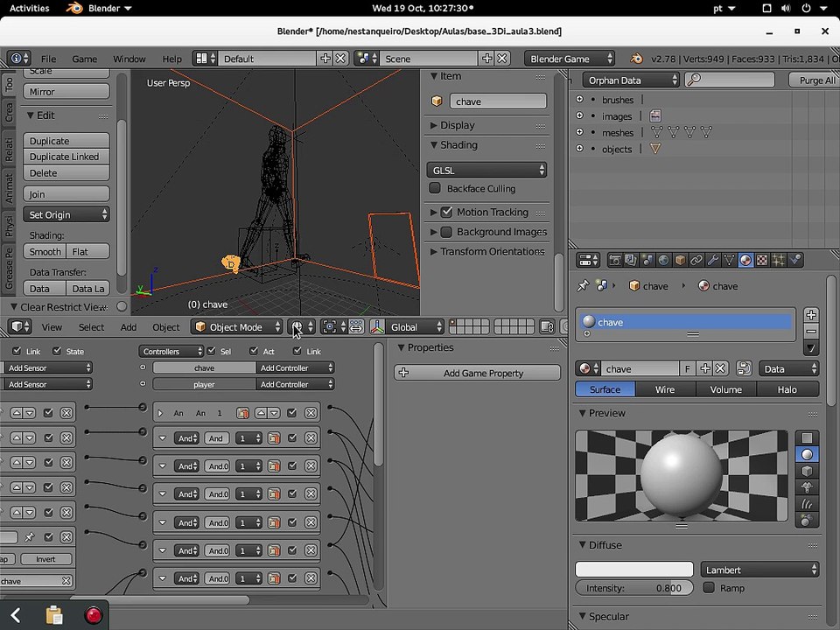This screenshot has height=630, width=840.
Task: Toggle the Diffuse Ramp checkbox
Action: [709, 588]
